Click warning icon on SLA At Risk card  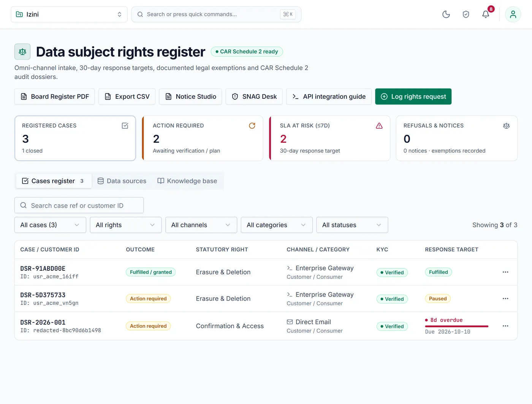click(x=379, y=126)
